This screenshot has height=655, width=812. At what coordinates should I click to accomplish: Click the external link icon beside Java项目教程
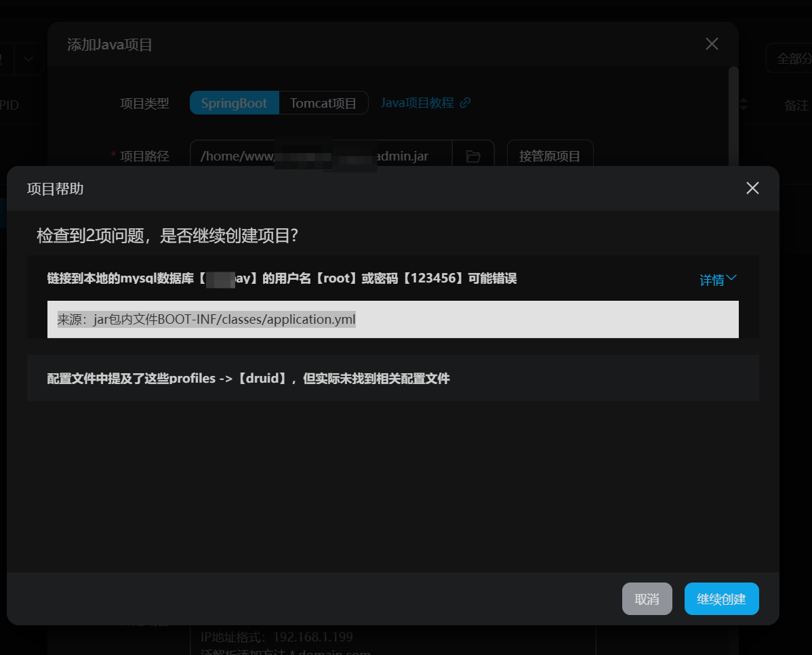coord(465,103)
